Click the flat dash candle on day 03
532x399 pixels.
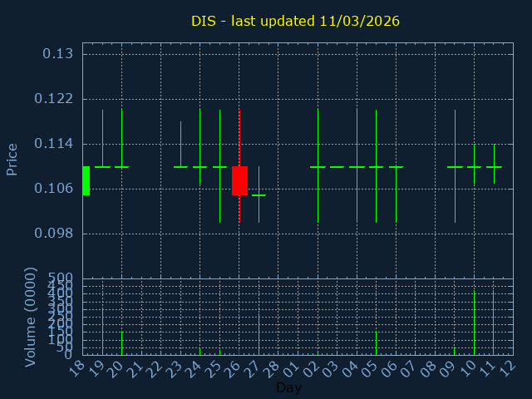(337, 167)
